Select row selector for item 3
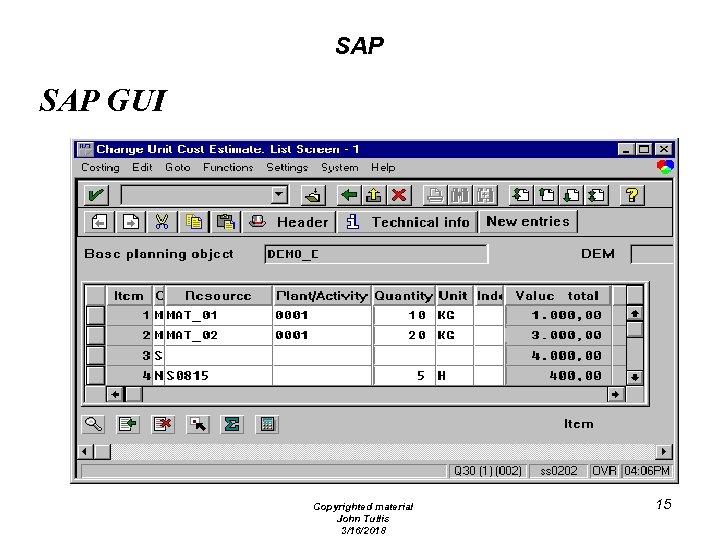Screen dimensions: 720x540 click(x=96, y=355)
